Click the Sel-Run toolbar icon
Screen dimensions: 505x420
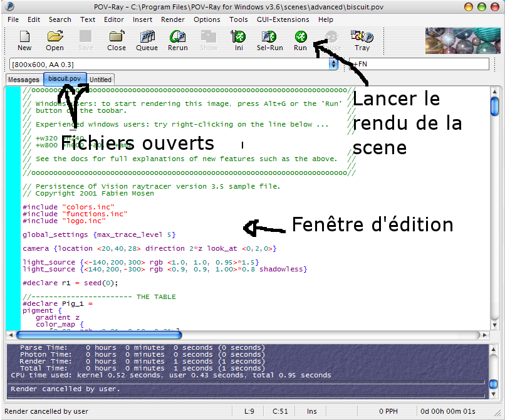pos(269,39)
